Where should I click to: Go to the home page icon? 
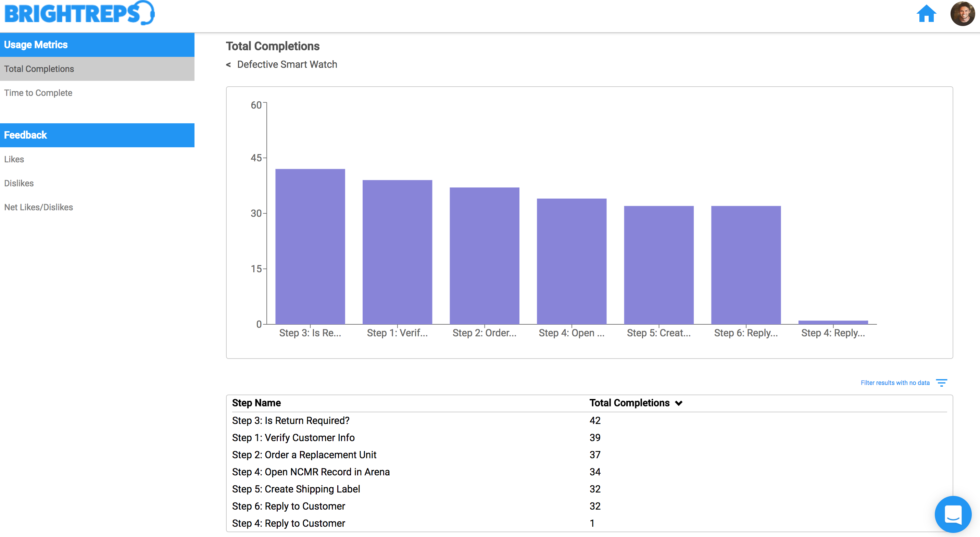[x=926, y=14]
